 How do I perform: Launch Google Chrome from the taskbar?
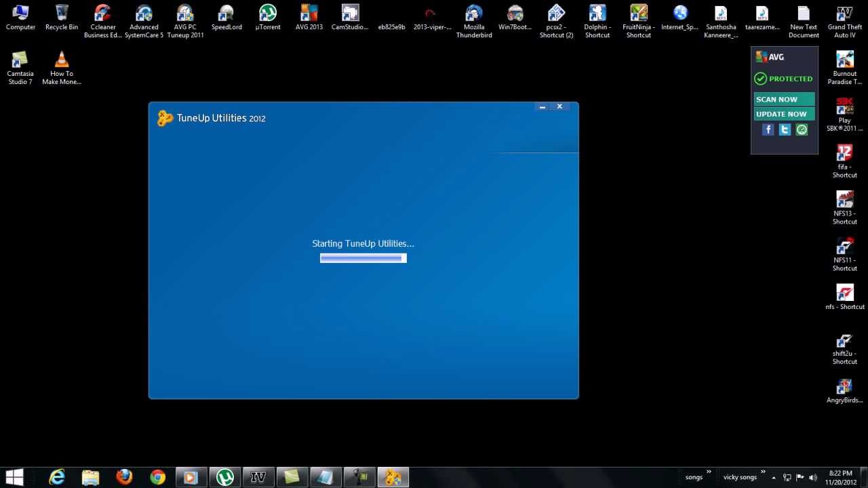(x=157, y=477)
